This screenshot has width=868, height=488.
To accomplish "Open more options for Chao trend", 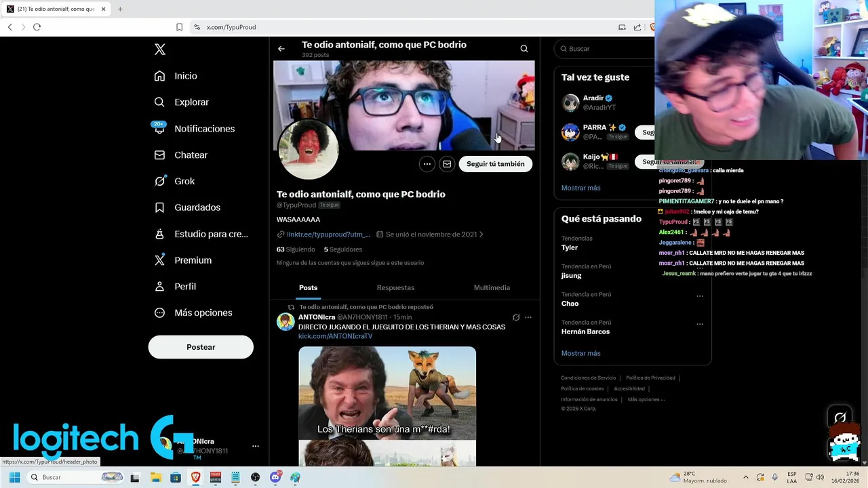I will [x=700, y=296].
